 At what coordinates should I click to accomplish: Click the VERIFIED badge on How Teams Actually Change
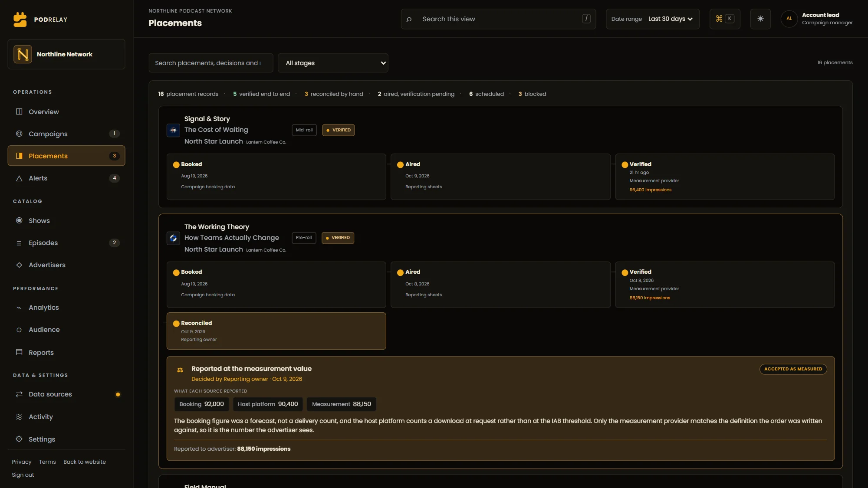(338, 238)
